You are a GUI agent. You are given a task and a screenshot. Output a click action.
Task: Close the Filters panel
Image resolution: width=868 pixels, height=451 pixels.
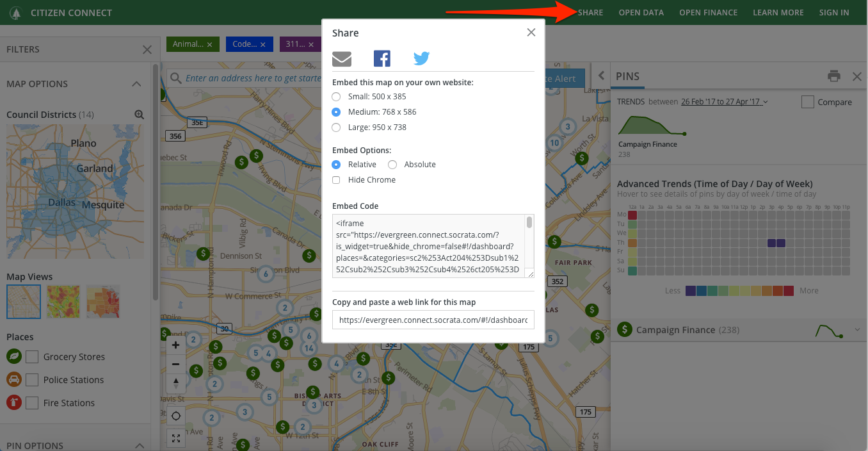point(147,49)
